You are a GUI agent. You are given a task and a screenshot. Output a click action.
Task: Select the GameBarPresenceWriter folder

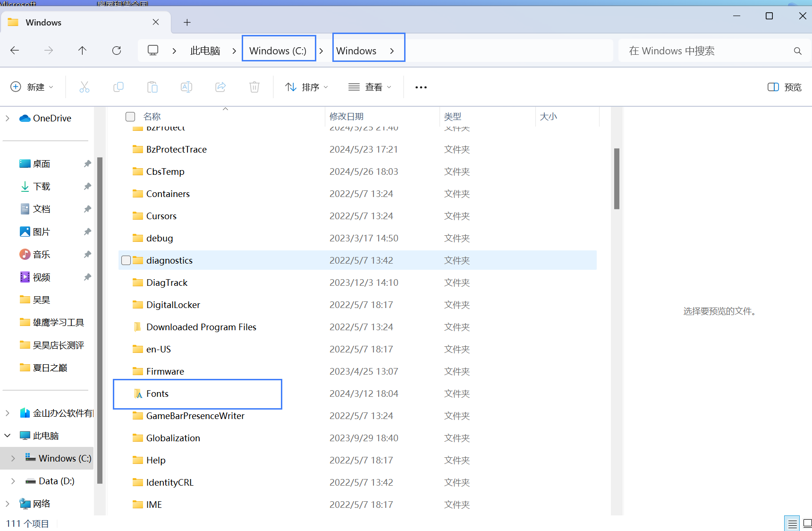(x=195, y=416)
